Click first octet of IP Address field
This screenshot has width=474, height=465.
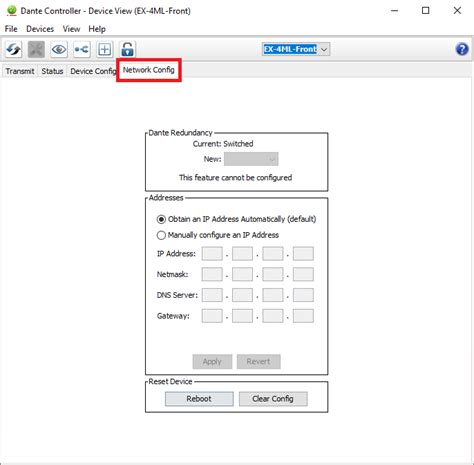click(212, 254)
